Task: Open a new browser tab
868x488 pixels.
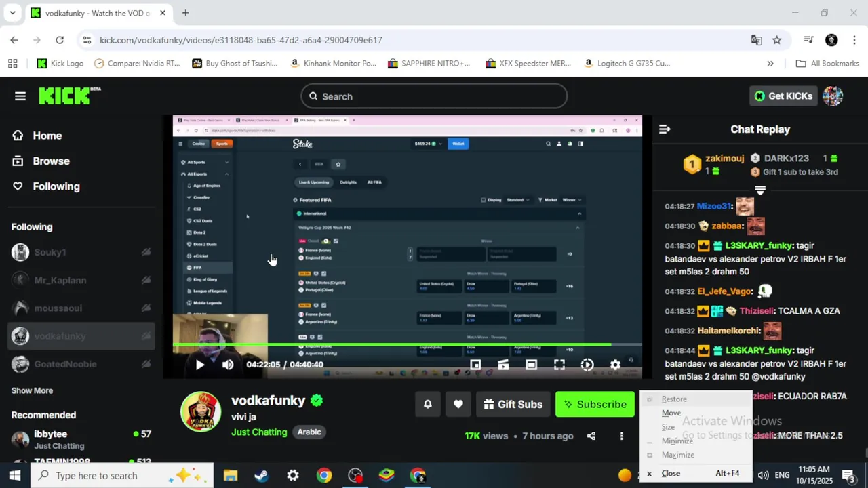Action: tap(185, 13)
